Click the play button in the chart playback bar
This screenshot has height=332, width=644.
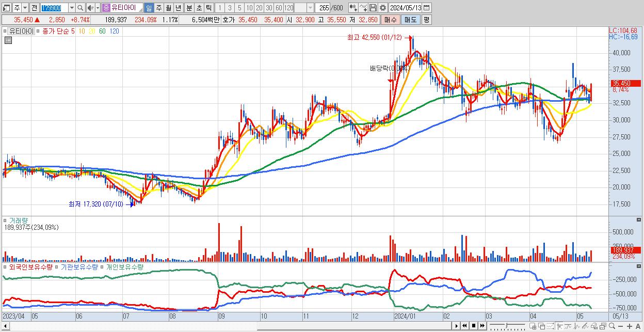coord(457,326)
